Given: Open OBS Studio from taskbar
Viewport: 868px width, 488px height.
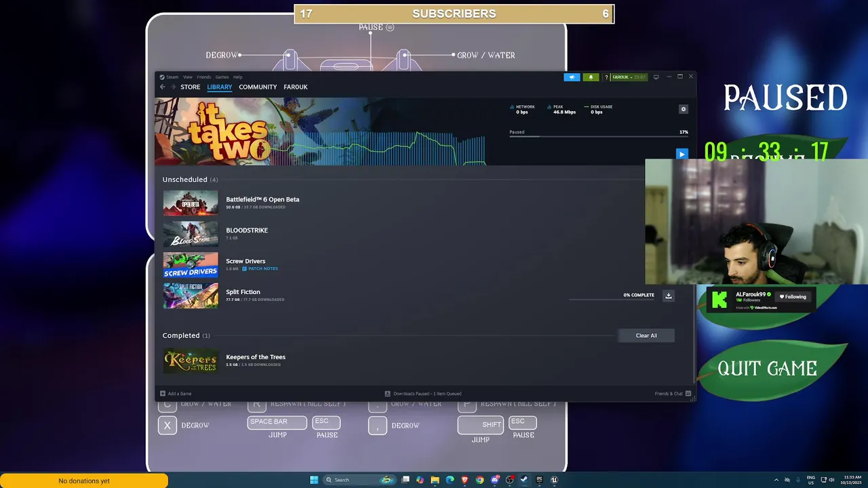Looking at the screenshot, I should [x=509, y=480].
